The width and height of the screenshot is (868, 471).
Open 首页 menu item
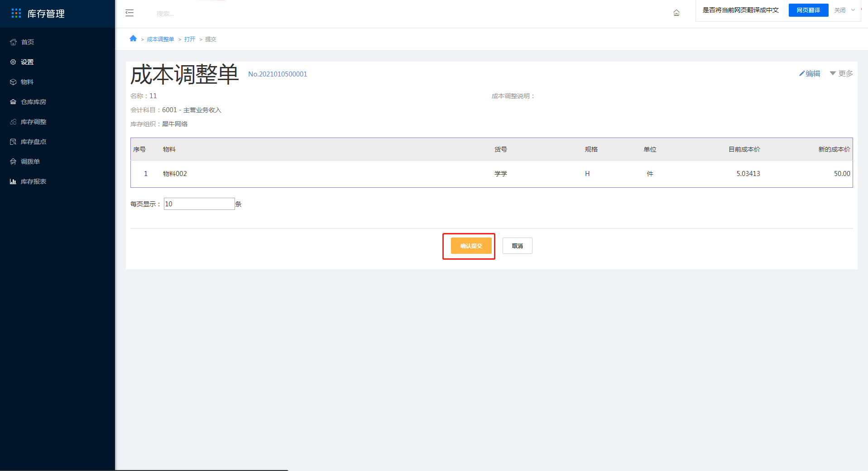tap(28, 42)
